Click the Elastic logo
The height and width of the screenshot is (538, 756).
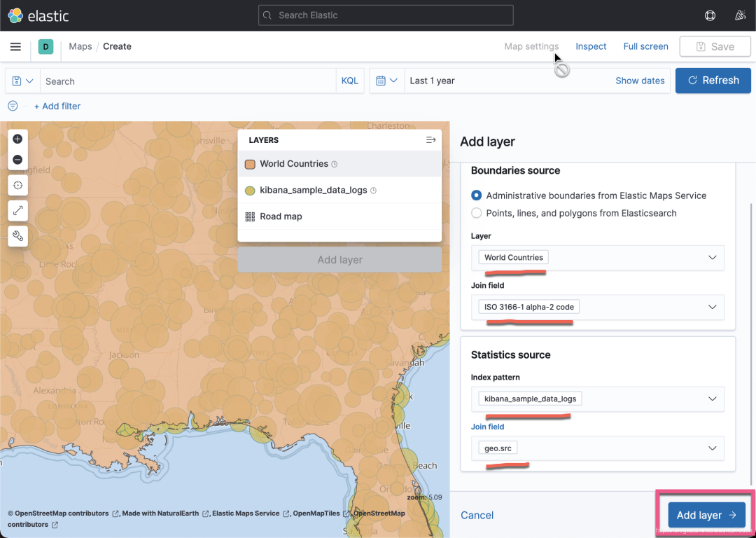pyautogui.click(x=38, y=15)
